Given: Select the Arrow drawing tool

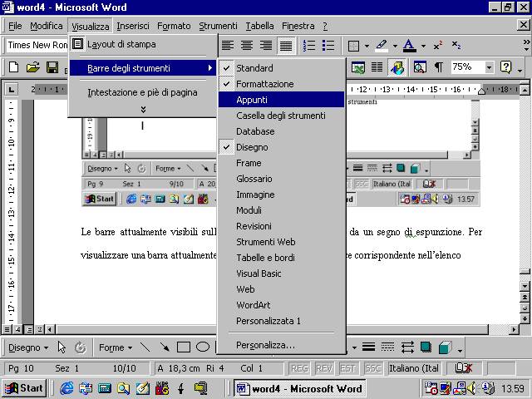Looking at the screenshot, I should (165, 347).
